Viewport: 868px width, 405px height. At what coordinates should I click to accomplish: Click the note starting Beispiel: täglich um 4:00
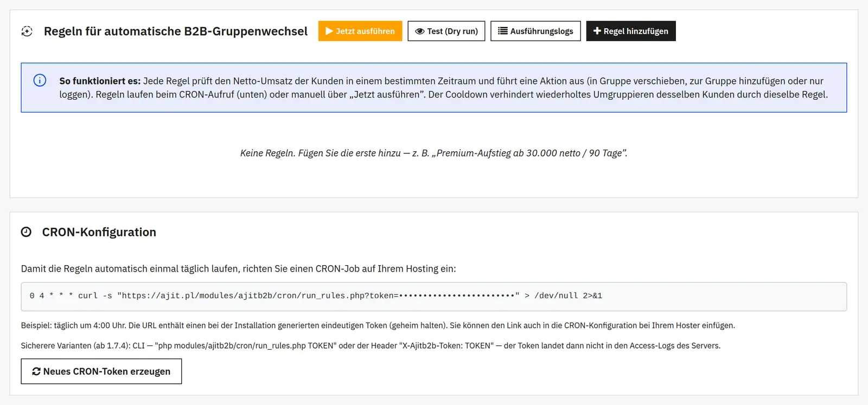click(x=378, y=325)
